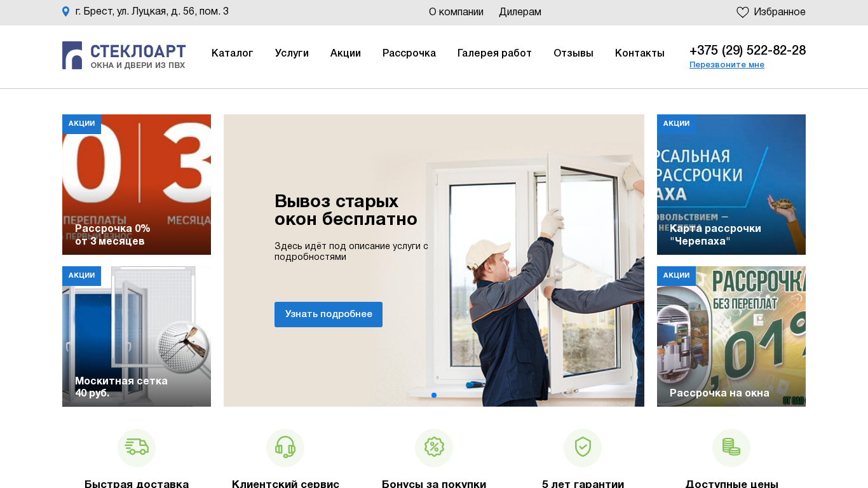Click the Акции tag on the Черепаха card

pos(676,124)
